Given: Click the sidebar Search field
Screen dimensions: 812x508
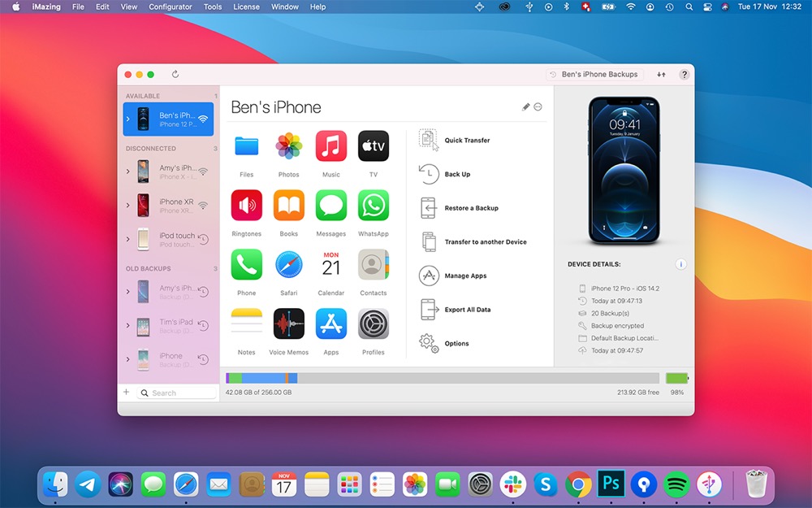Looking at the screenshot, I should [x=176, y=393].
